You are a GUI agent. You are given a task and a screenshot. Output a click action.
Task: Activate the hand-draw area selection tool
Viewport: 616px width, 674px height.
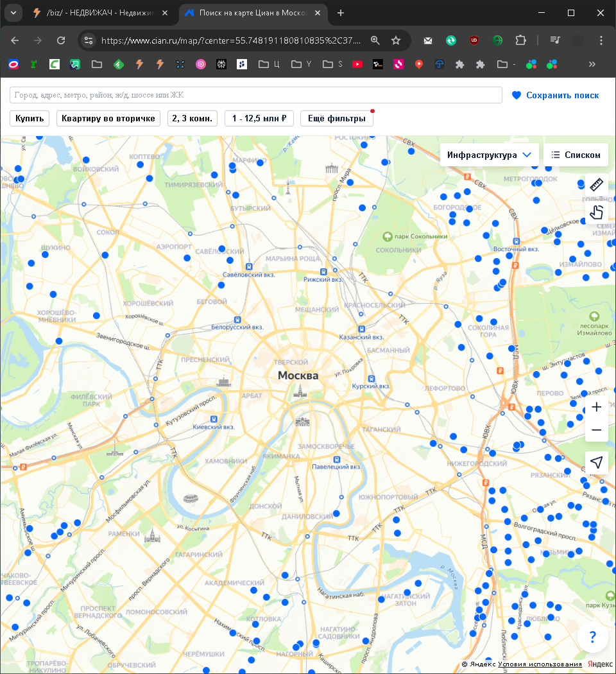coord(596,212)
